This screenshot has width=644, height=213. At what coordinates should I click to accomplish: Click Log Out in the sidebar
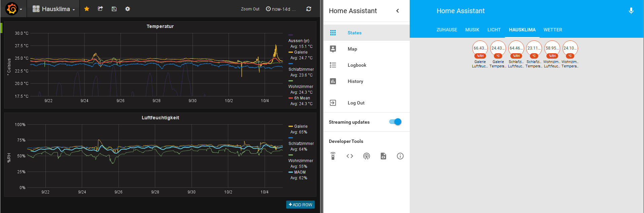click(366, 103)
